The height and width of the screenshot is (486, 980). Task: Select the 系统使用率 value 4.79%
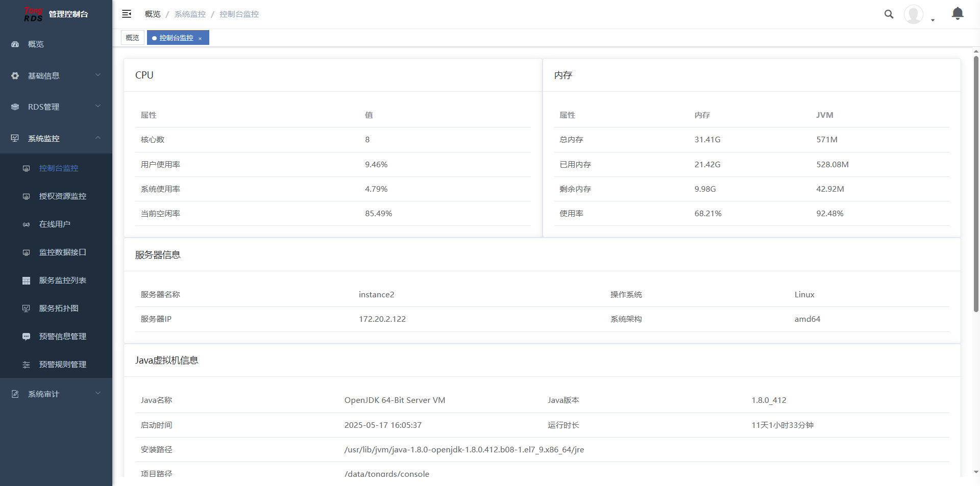point(376,189)
